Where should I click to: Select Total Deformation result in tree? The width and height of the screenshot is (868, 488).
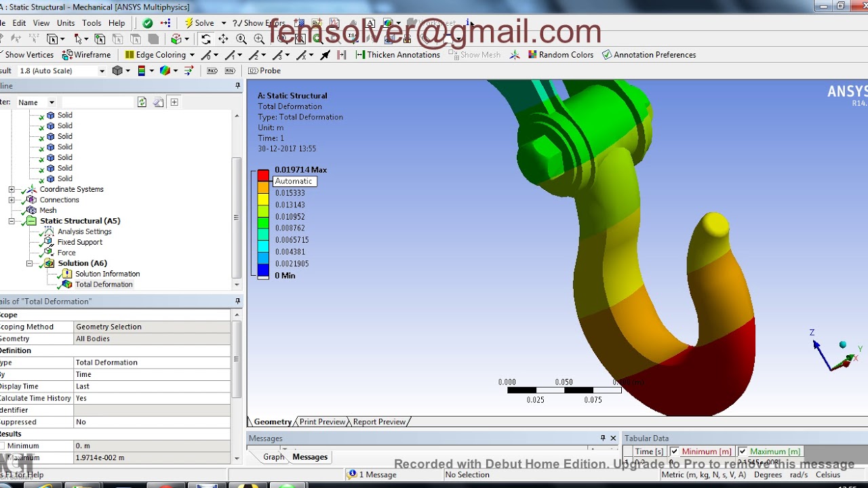tap(104, 285)
